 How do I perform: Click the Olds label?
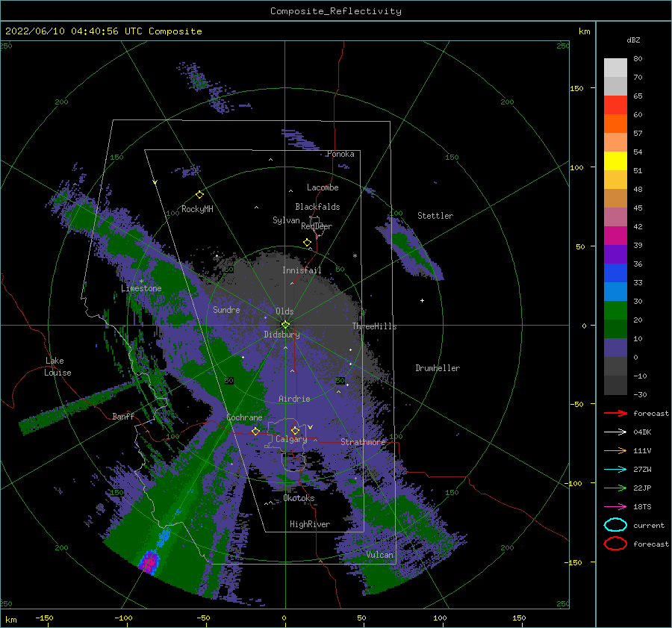click(x=284, y=311)
